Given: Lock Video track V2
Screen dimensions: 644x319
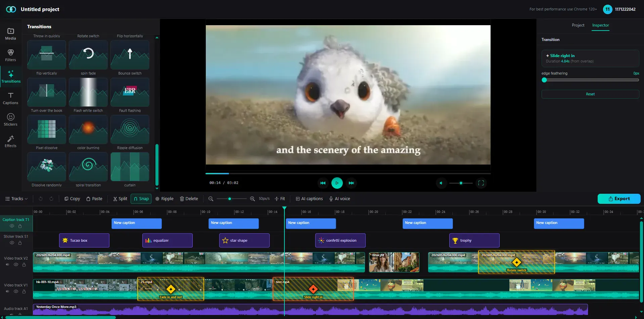Looking at the screenshot, I should 24,265.
